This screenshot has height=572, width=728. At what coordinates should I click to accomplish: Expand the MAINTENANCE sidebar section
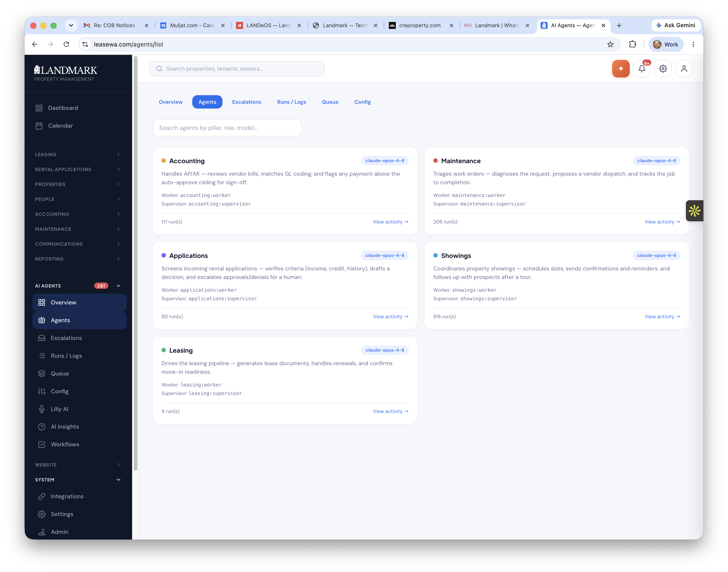click(x=78, y=229)
